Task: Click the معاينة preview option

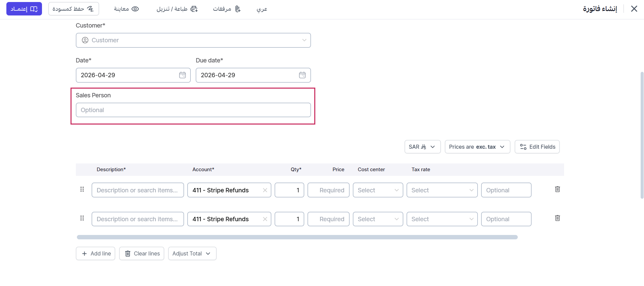Action: pos(126,9)
